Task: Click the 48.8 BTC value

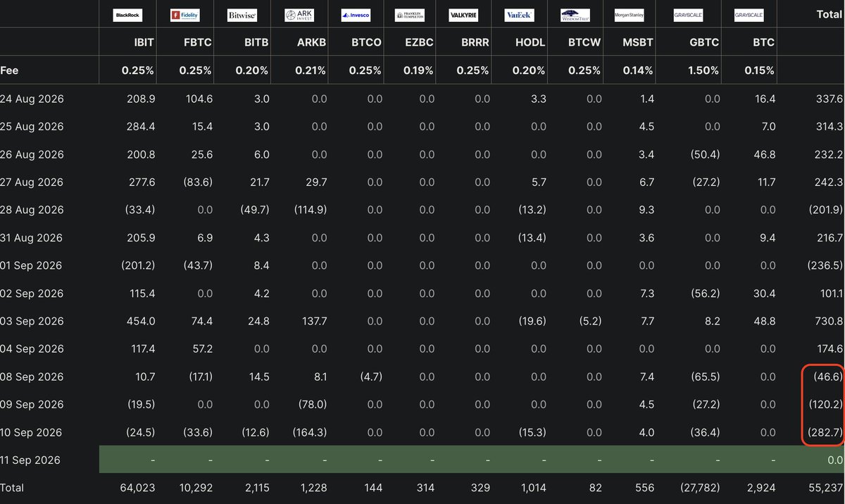Action: [763, 321]
